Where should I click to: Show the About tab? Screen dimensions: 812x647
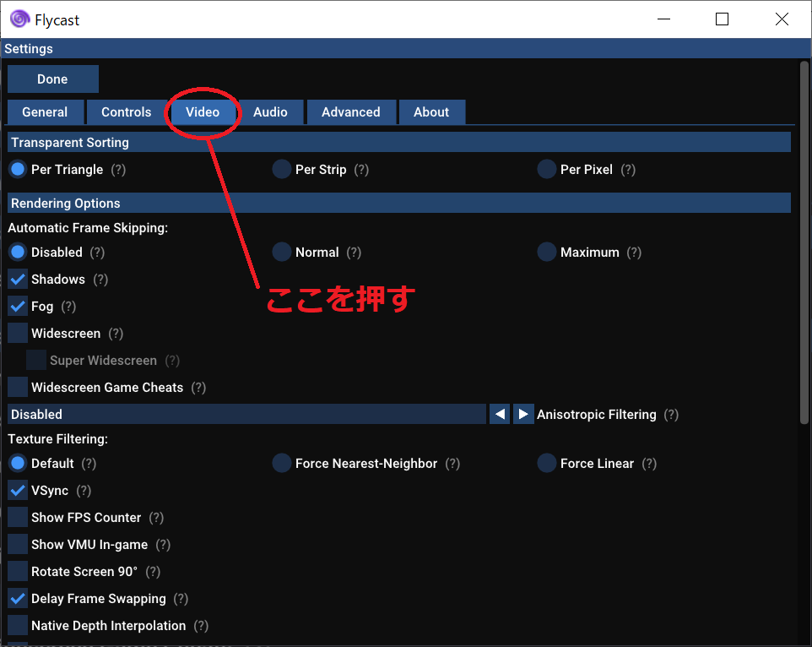431,111
